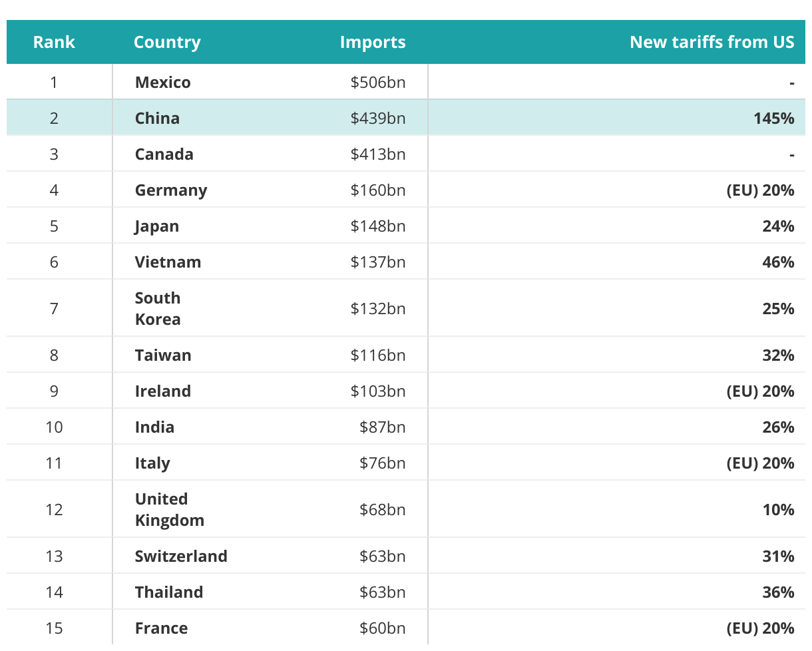Click the South Korea country cell
This screenshot has width=812, height=651.
[x=158, y=309]
